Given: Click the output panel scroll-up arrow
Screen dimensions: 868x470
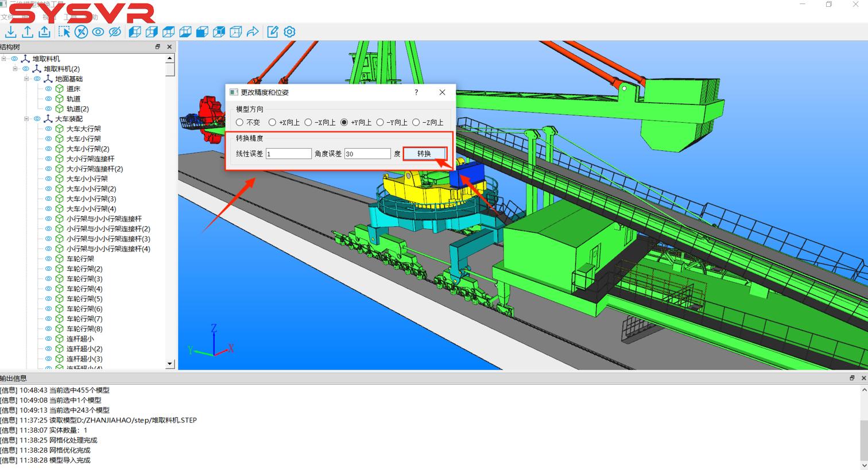Looking at the screenshot, I should coord(864,390).
